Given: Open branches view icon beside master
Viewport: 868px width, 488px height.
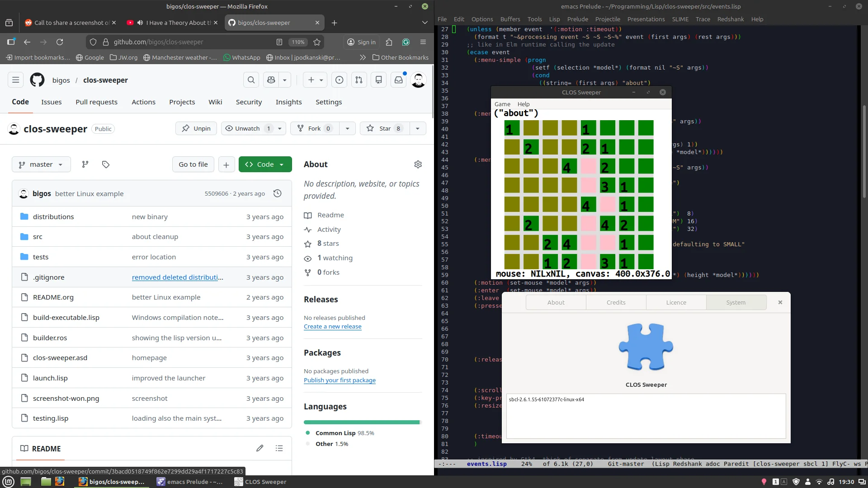Looking at the screenshot, I should point(85,164).
